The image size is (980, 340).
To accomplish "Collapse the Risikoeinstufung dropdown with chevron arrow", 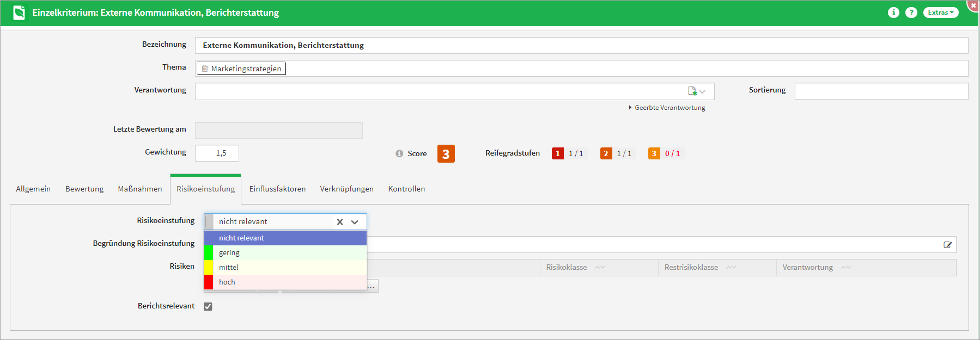I will [x=355, y=222].
